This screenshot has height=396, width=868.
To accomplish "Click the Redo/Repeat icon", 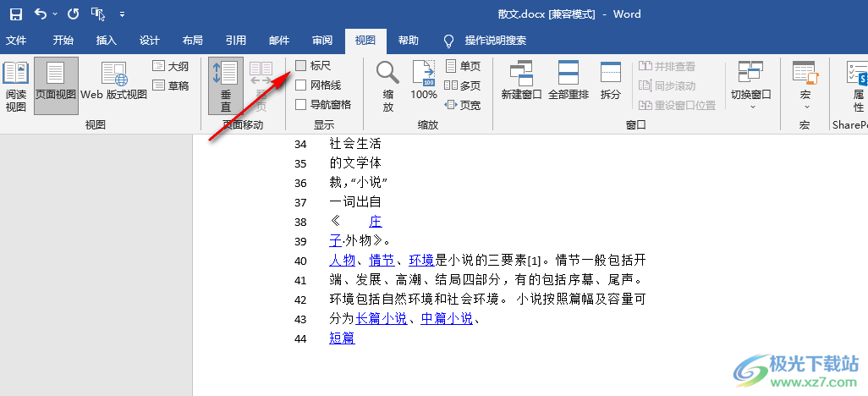I will (x=73, y=14).
